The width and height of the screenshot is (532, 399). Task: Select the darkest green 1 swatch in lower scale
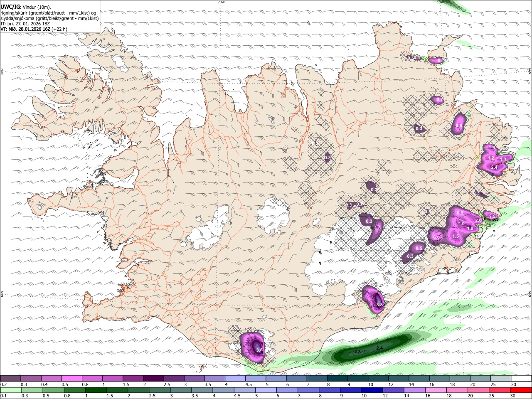click(x=96, y=390)
